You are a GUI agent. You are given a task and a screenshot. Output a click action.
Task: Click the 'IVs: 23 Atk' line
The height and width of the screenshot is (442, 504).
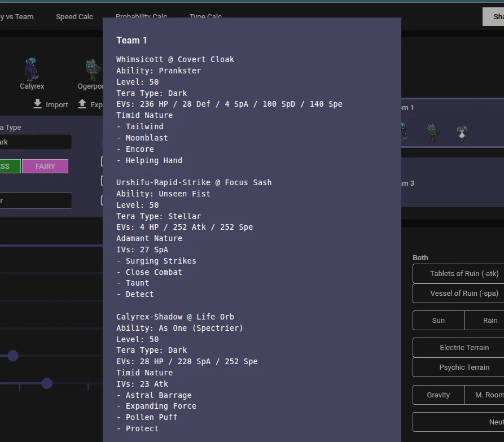[142, 384]
